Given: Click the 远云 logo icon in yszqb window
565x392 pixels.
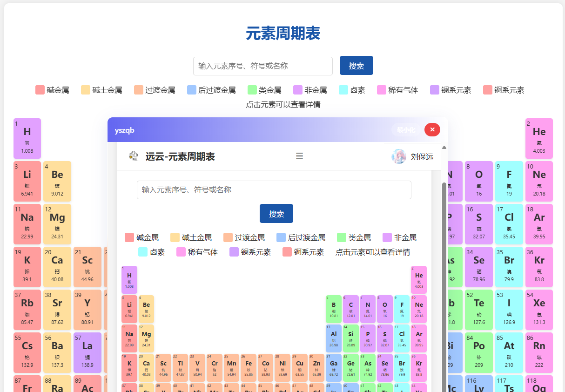Looking at the screenshot, I should point(133,156).
